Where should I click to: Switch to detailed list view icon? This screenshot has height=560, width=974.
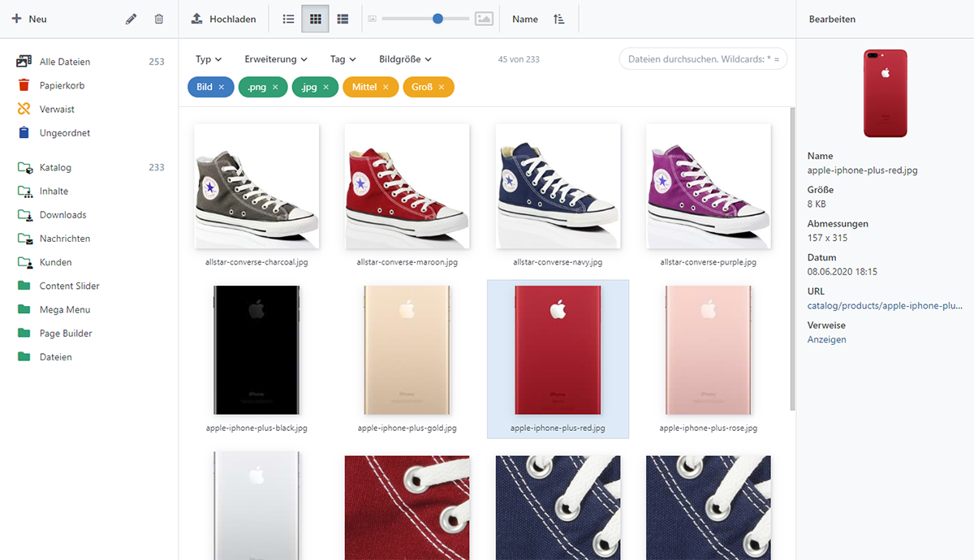pos(343,19)
